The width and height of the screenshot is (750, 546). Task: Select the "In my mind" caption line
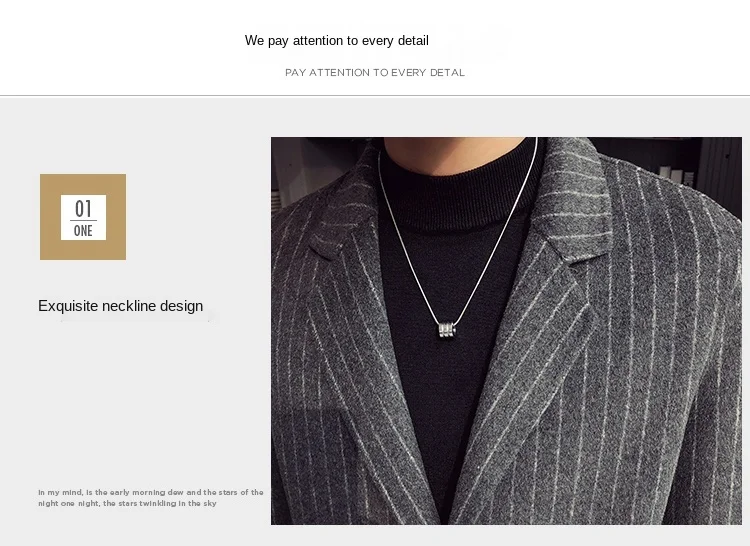[x=151, y=492]
